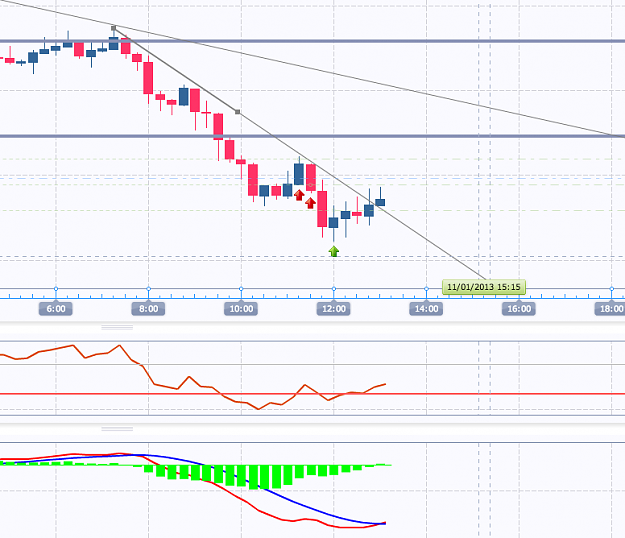Click the 8:00 time axis label

click(149, 309)
